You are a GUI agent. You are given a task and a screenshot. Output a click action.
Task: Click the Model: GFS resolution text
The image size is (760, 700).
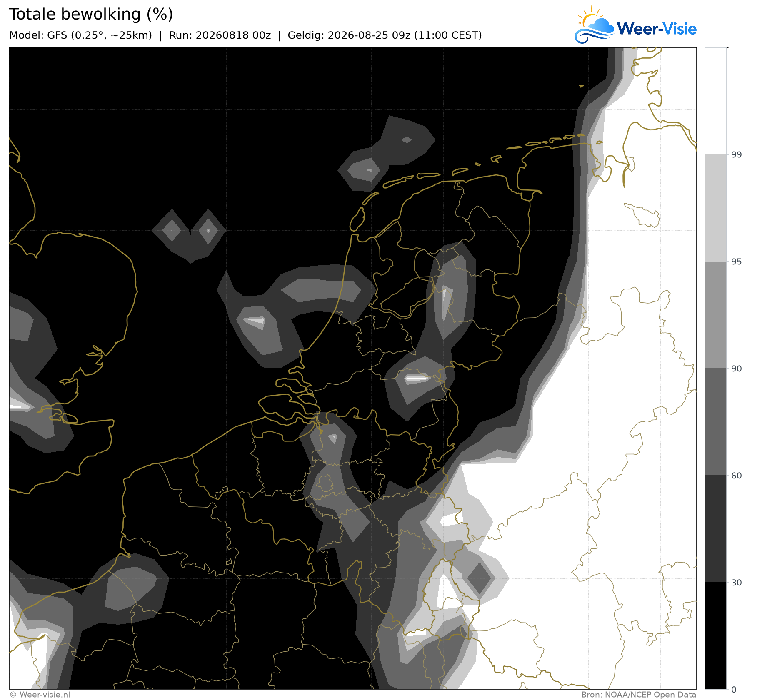pos(81,35)
